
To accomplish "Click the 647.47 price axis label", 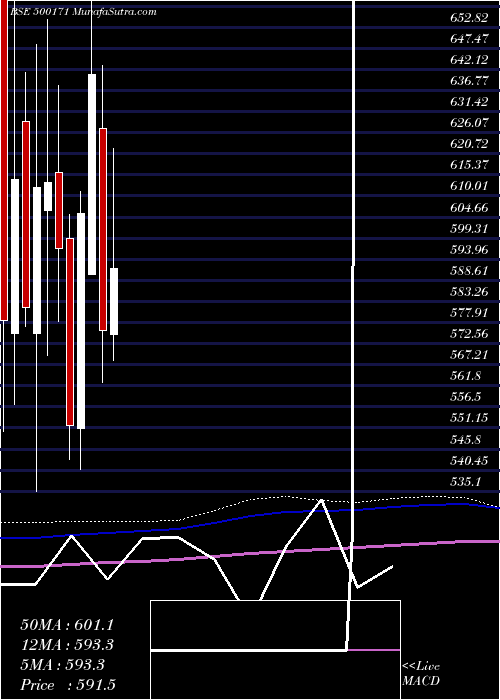I will coord(469,39).
